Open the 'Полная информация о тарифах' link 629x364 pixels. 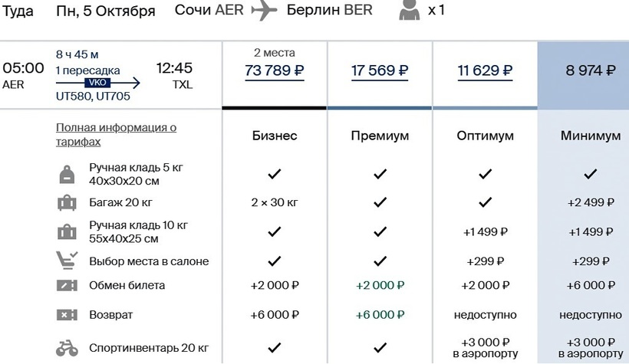pyautogui.click(x=116, y=135)
